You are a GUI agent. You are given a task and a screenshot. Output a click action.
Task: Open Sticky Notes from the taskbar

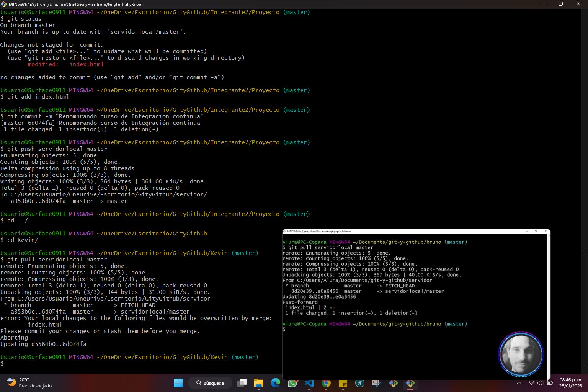(343, 383)
